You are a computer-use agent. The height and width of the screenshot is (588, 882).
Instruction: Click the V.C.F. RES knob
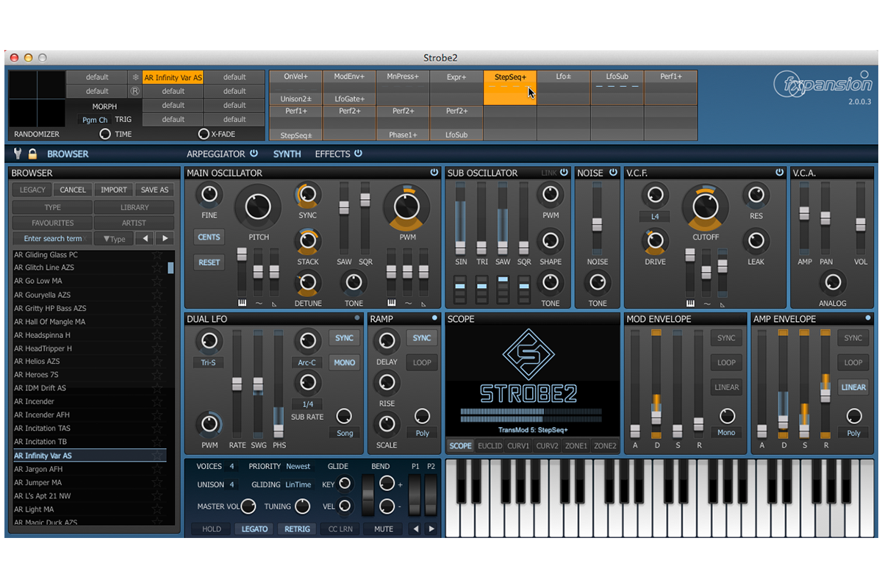coord(756,195)
